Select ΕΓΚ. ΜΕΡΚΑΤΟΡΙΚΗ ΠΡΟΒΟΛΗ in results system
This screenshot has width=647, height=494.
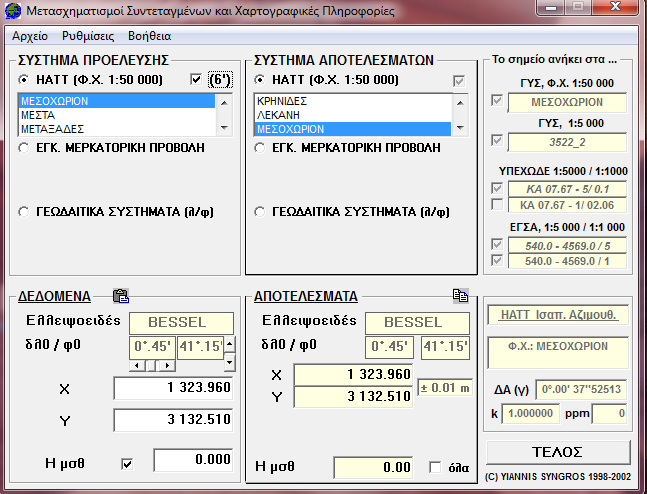(x=260, y=148)
